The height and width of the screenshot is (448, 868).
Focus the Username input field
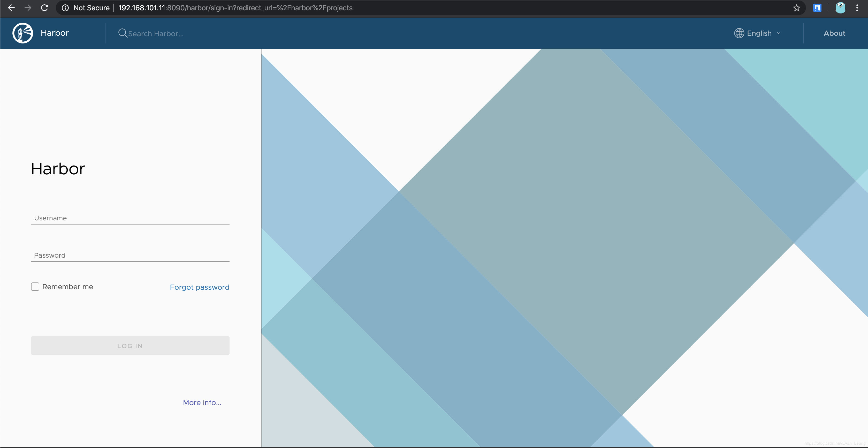(130, 218)
